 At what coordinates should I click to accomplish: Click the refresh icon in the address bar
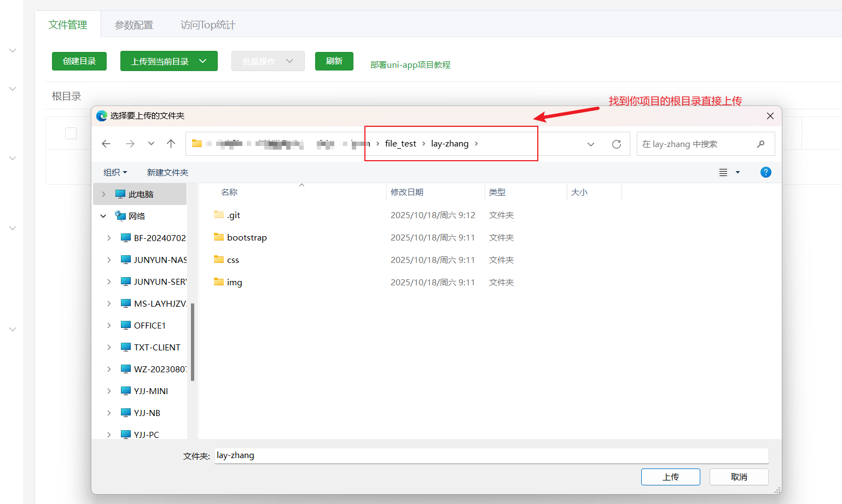pyautogui.click(x=617, y=144)
